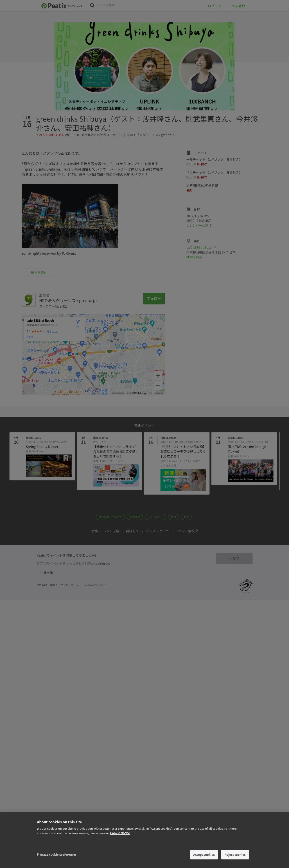Show the map via 地図を見る
This screenshot has width=289, height=868.
pyautogui.click(x=194, y=257)
